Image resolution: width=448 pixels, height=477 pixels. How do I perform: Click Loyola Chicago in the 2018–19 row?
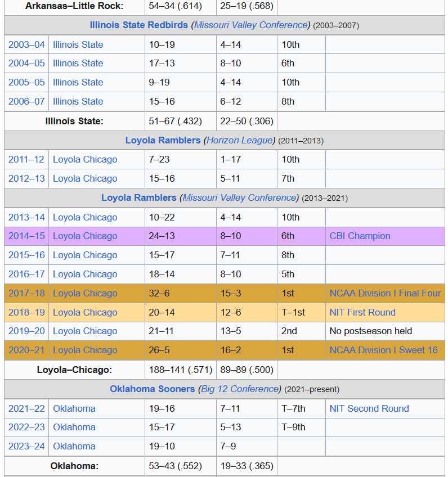[85, 313]
